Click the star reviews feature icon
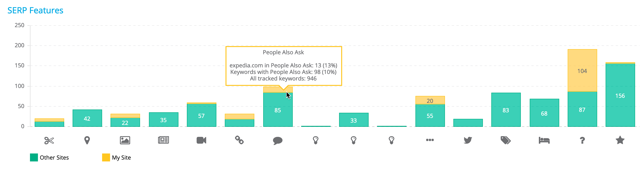 (x=620, y=140)
